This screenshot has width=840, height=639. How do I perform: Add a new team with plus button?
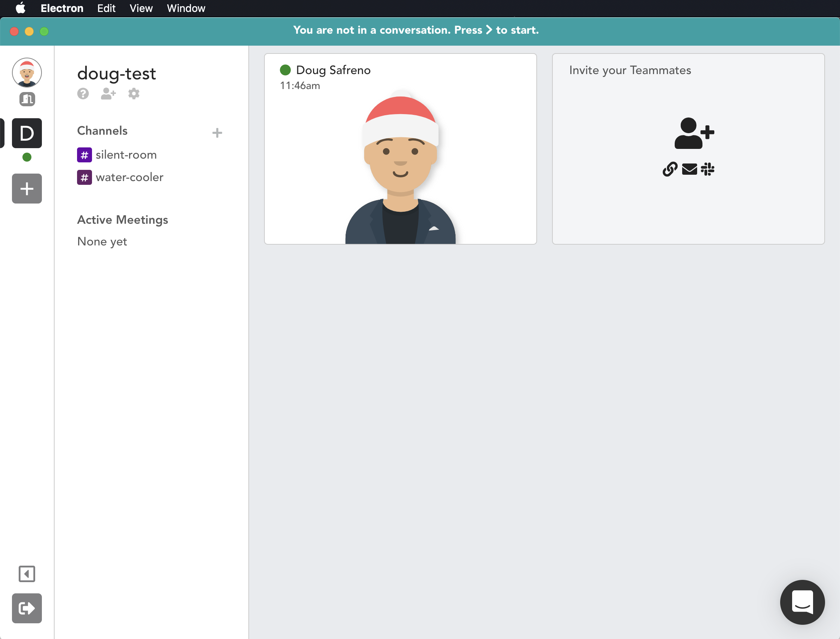(x=27, y=189)
